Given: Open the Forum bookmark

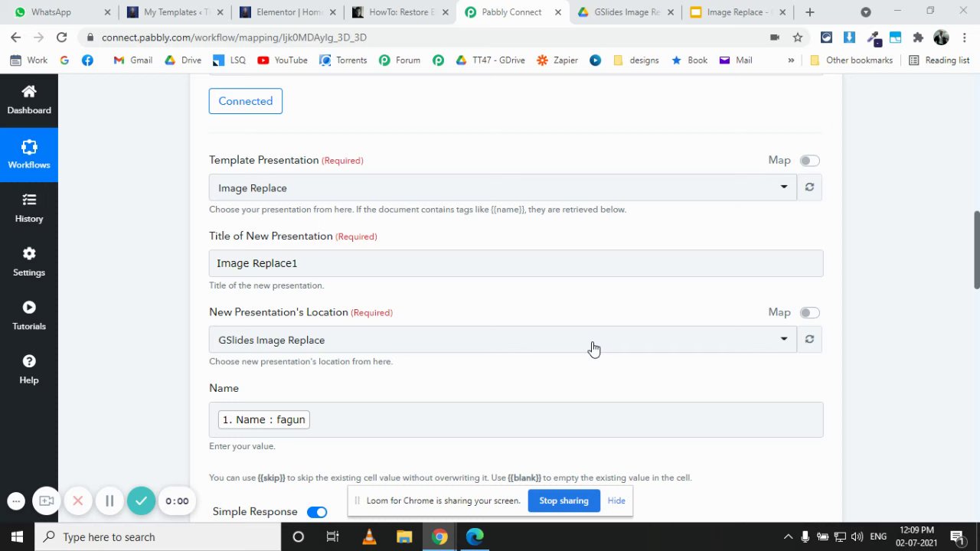Looking at the screenshot, I should [x=399, y=60].
